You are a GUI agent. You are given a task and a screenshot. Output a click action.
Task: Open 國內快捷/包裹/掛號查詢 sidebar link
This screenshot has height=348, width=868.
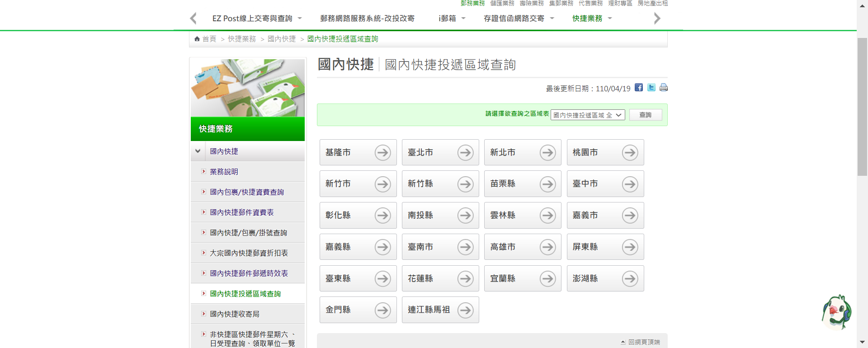(x=248, y=233)
